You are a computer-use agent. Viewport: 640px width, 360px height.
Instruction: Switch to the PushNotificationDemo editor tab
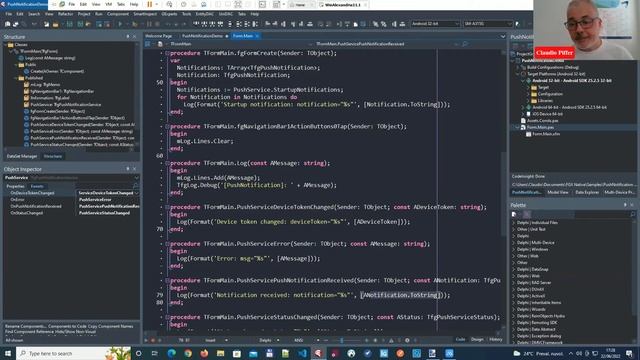coord(202,36)
